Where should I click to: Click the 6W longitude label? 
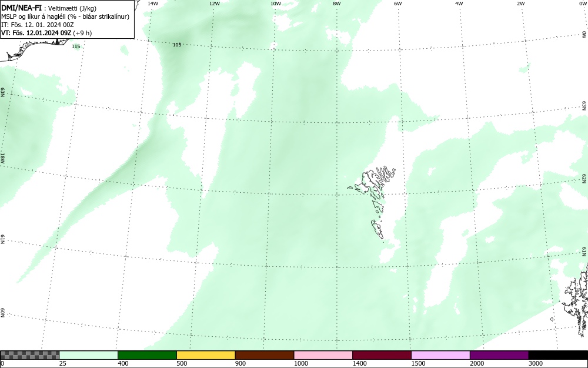[x=398, y=4]
